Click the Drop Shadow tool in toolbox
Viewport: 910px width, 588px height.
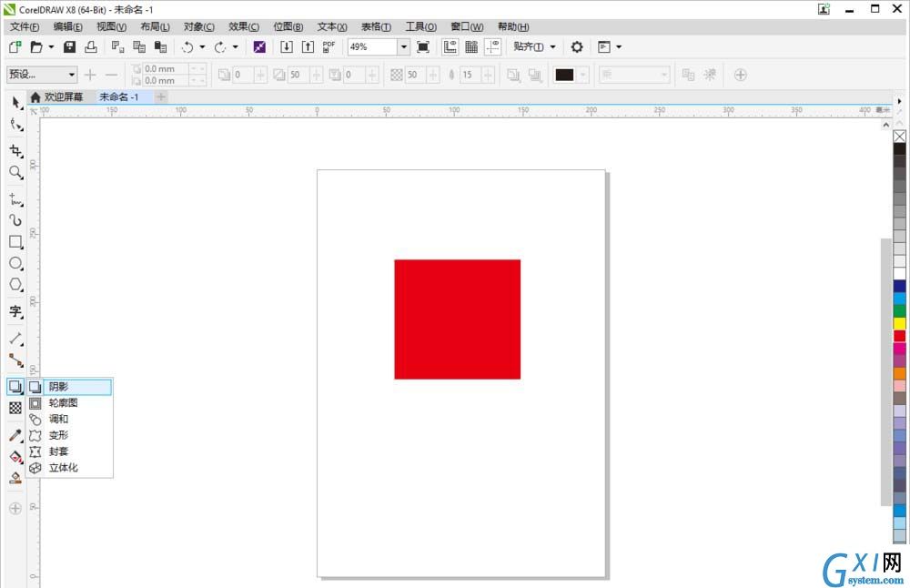click(15, 386)
